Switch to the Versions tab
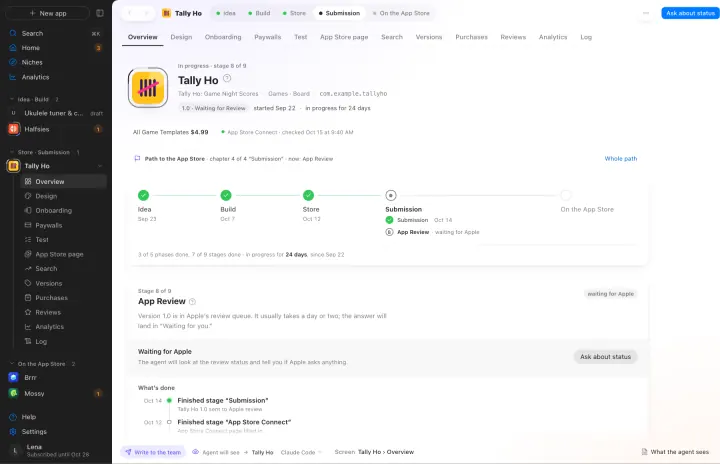This screenshot has height=464, width=720. pyautogui.click(x=429, y=37)
